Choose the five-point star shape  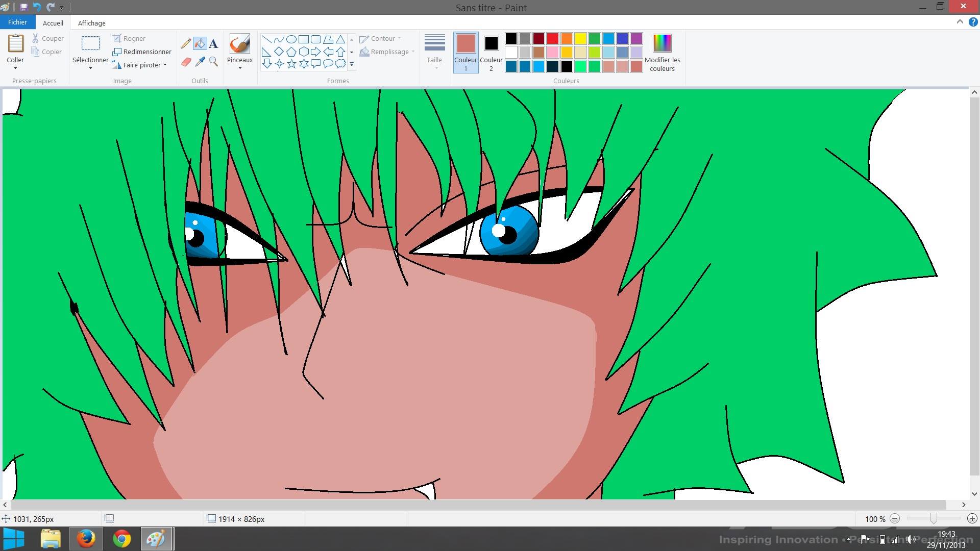(x=291, y=64)
